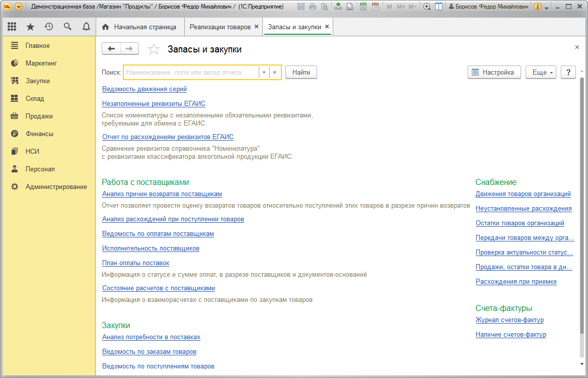The height and width of the screenshot is (378, 588).
Task: Open the calculator icon
Action: 363,7
